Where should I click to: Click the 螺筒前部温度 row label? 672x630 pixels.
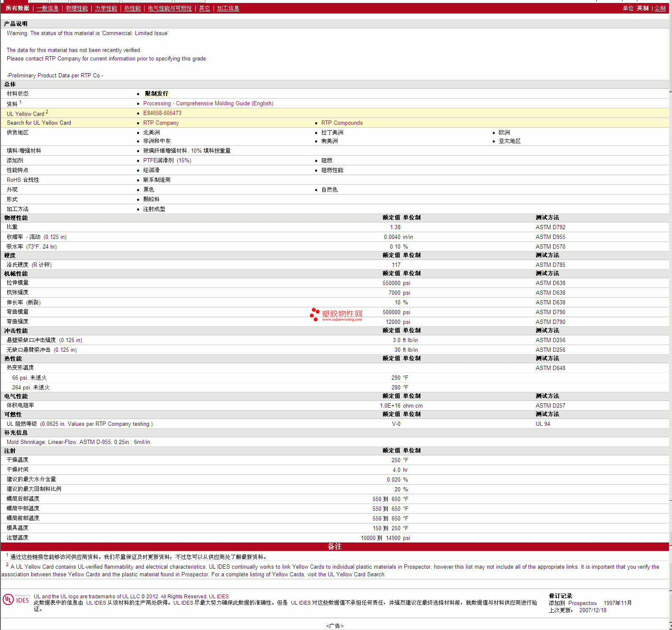(23, 518)
